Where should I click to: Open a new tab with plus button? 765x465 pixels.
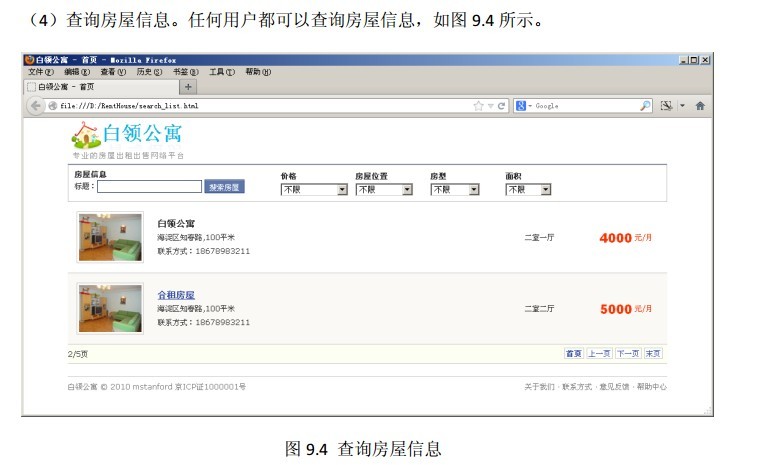[189, 87]
